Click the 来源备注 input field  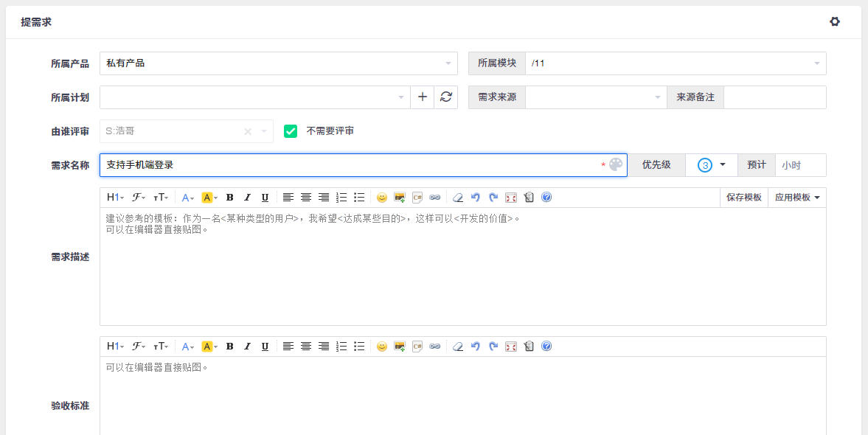click(x=775, y=97)
